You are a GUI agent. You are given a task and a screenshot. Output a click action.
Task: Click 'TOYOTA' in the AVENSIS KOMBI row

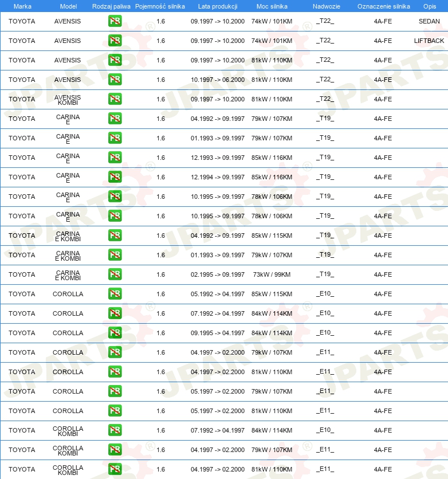pyautogui.click(x=22, y=99)
